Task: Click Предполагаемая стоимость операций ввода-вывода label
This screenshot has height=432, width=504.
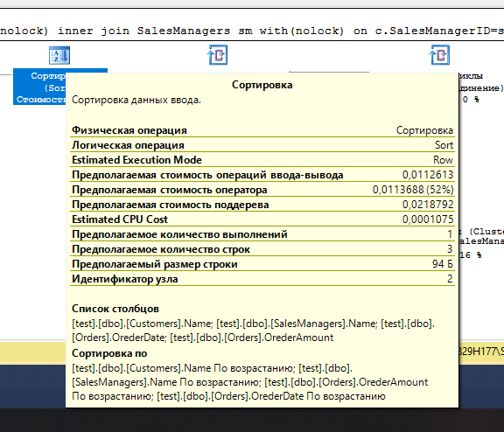Action: [207, 175]
